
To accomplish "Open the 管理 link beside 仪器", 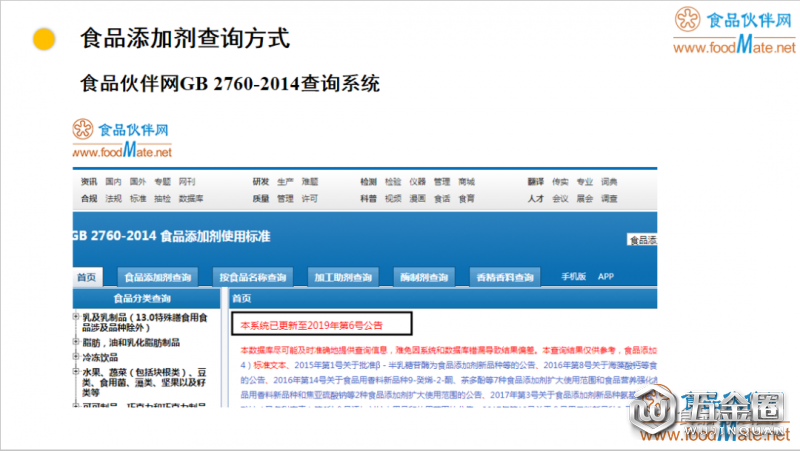I will coord(442,182).
